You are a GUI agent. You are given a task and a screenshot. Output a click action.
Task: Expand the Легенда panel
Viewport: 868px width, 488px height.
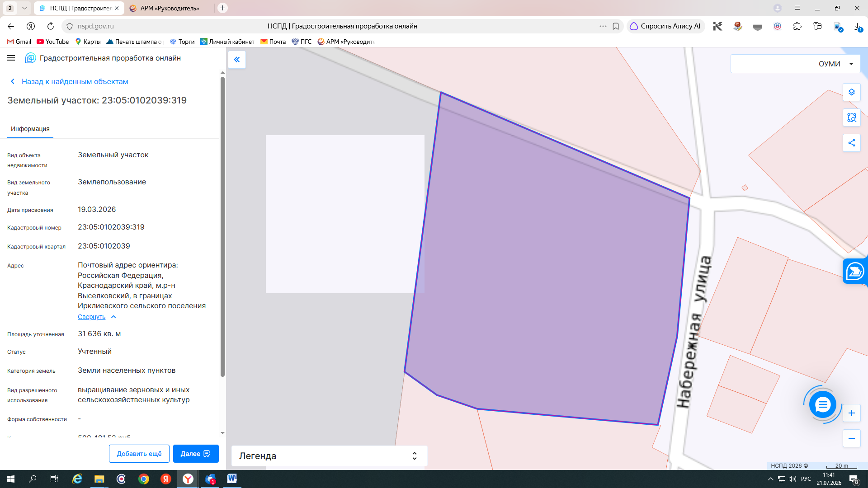pyautogui.click(x=329, y=456)
